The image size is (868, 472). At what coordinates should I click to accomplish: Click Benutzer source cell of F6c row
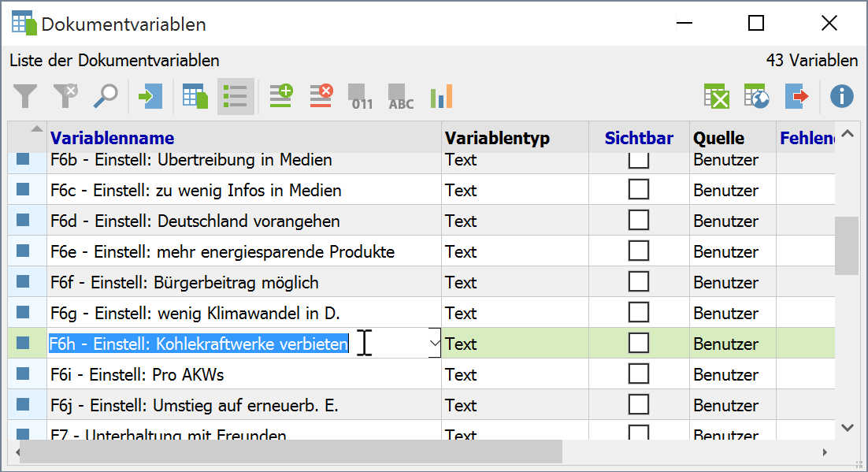point(733,189)
